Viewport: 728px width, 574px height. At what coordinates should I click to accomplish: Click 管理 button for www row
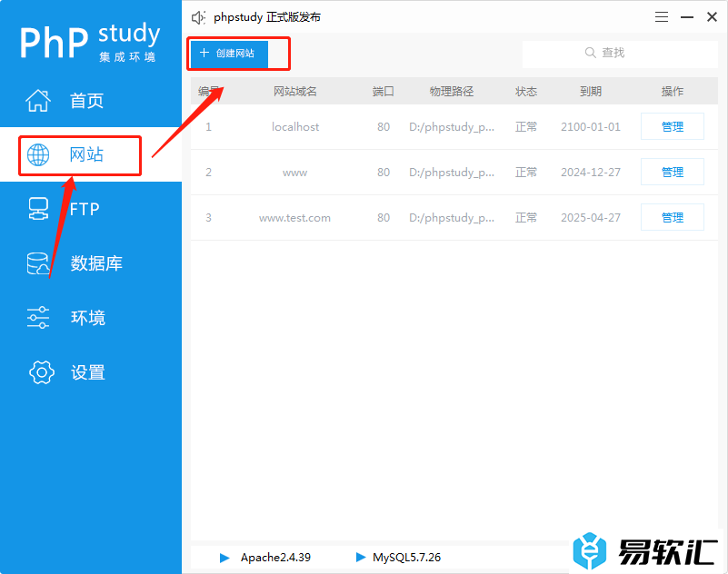(x=673, y=172)
